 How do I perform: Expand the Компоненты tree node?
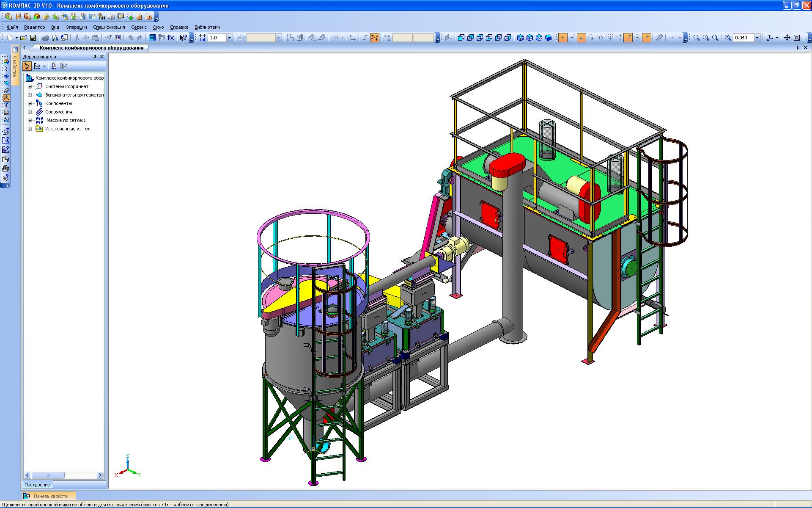point(30,103)
